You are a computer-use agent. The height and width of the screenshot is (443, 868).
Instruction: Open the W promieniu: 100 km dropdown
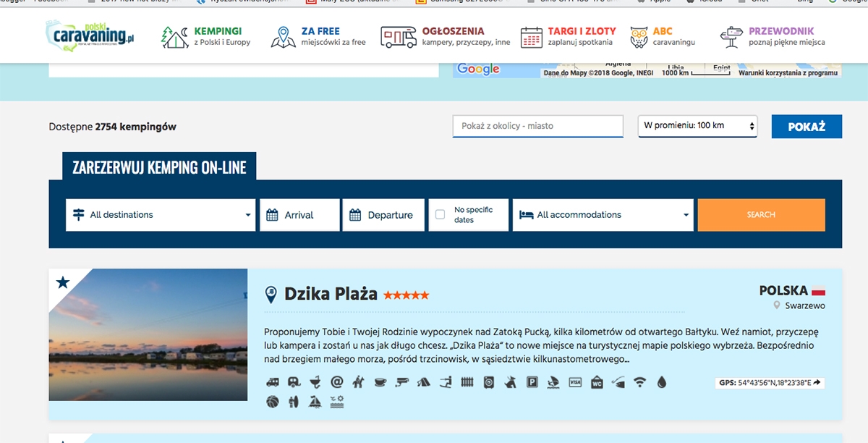pyautogui.click(x=697, y=126)
